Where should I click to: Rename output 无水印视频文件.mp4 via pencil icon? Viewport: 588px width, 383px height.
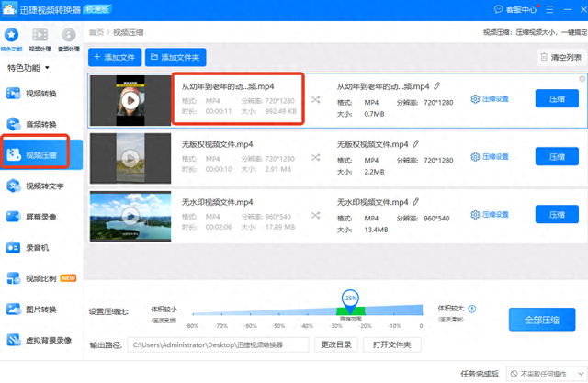(x=416, y=202)
